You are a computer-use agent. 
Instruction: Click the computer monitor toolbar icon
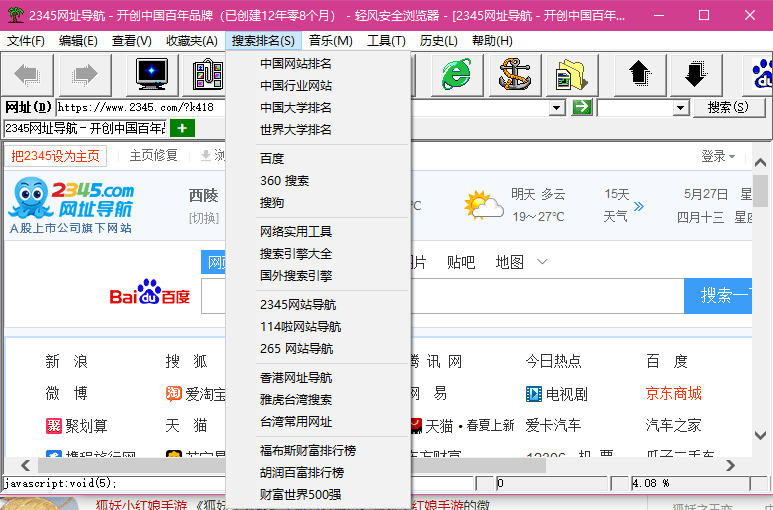(153, 73)
